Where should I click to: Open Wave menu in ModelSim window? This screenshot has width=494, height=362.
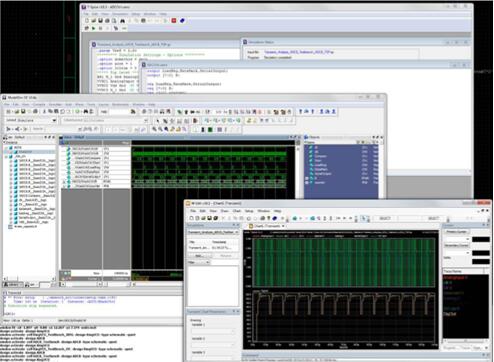[79, 104]
